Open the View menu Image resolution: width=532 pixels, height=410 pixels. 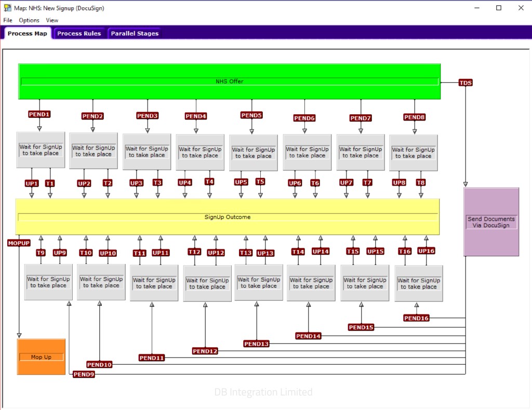(x=52, y=20)
